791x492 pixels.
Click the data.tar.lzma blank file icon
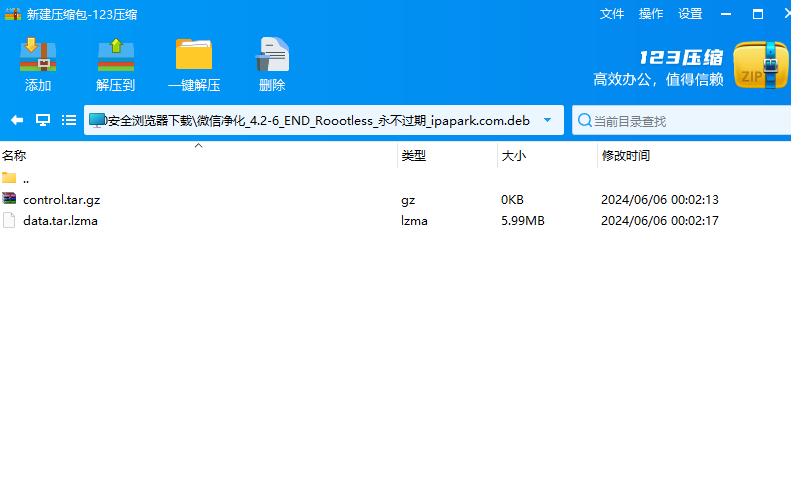coord(9,221)
